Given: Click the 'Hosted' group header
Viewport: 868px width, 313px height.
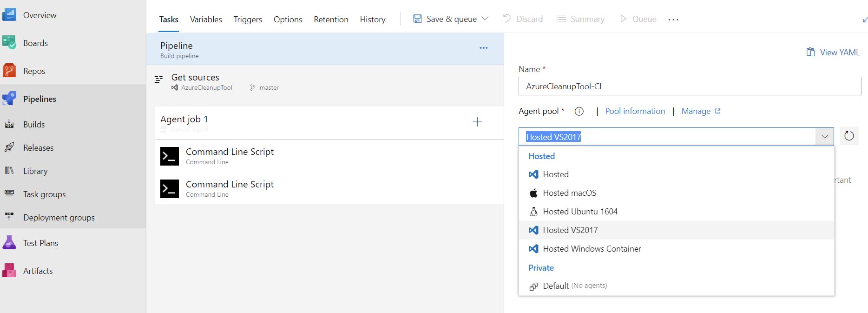Looking at the screenshot, I should [x=541, y=156].
